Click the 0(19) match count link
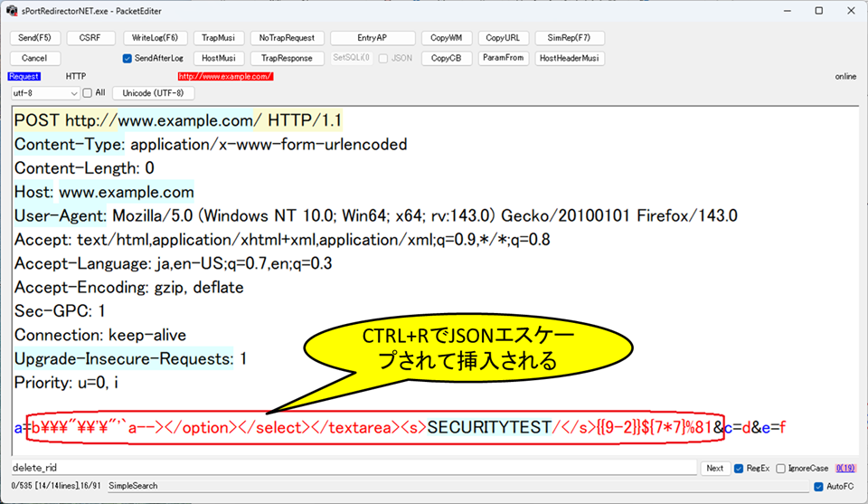 pyautogui.click(x=845, y=468)
